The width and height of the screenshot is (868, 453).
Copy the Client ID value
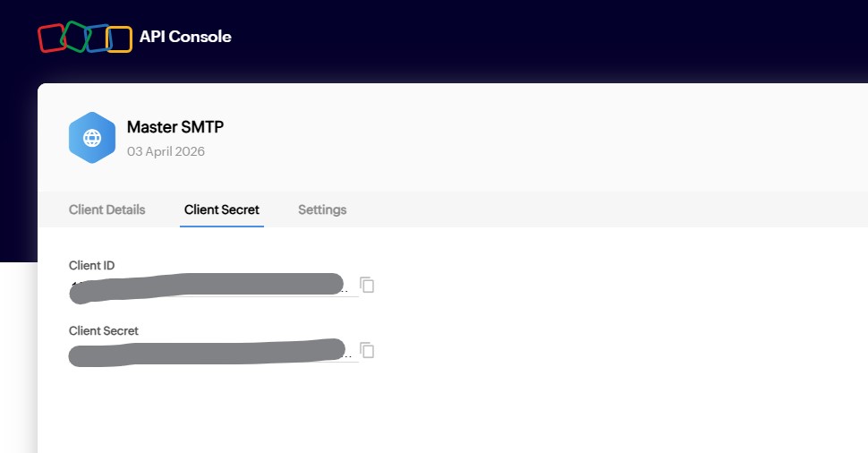point(367,286)
